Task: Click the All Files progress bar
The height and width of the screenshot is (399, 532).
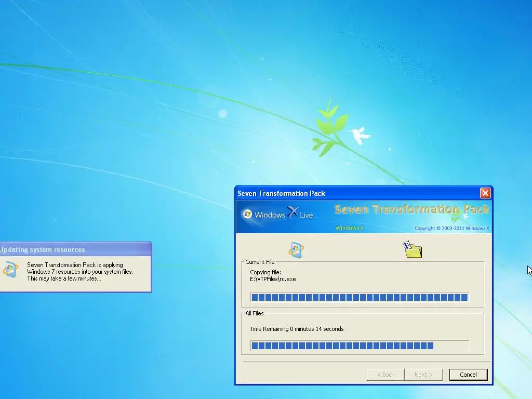Action: pos(360,345)
